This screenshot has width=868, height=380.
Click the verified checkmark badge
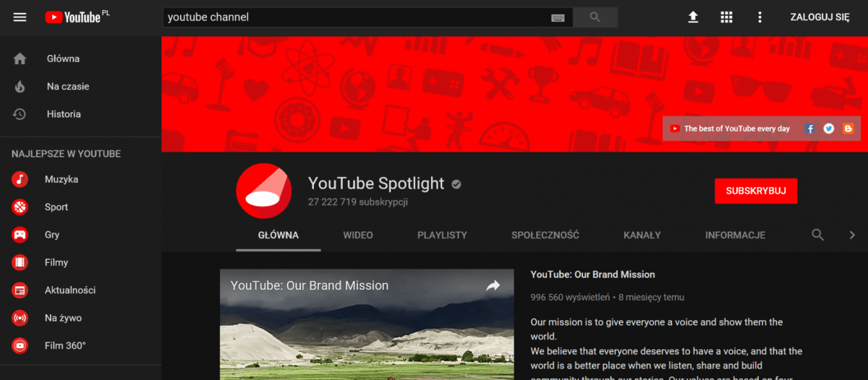[456, 184]
